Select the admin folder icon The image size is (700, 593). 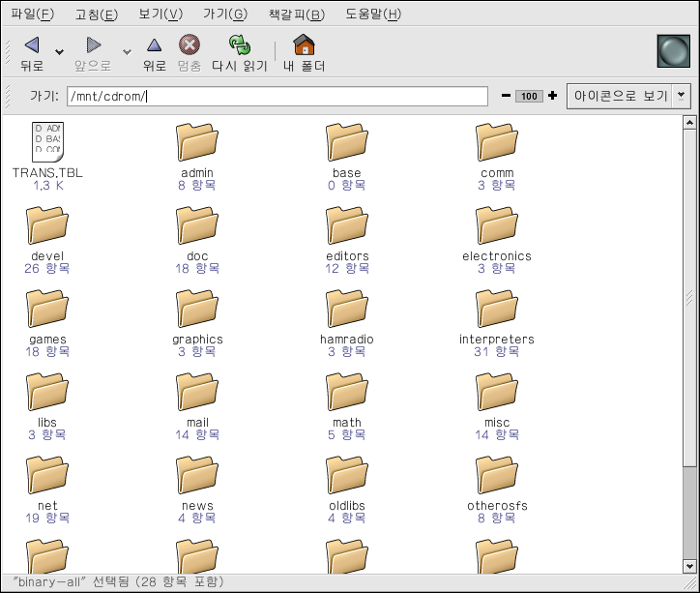point(196,143)
